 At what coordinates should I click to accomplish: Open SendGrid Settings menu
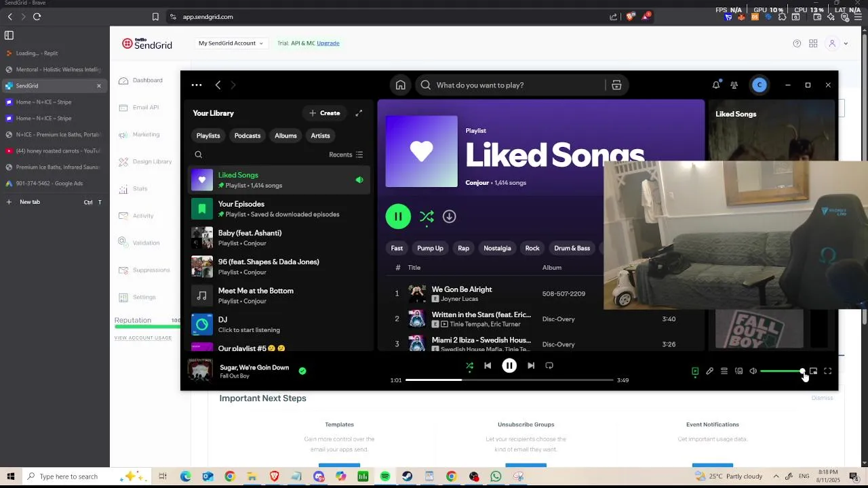pyautogui.click(x=138, y=298)
